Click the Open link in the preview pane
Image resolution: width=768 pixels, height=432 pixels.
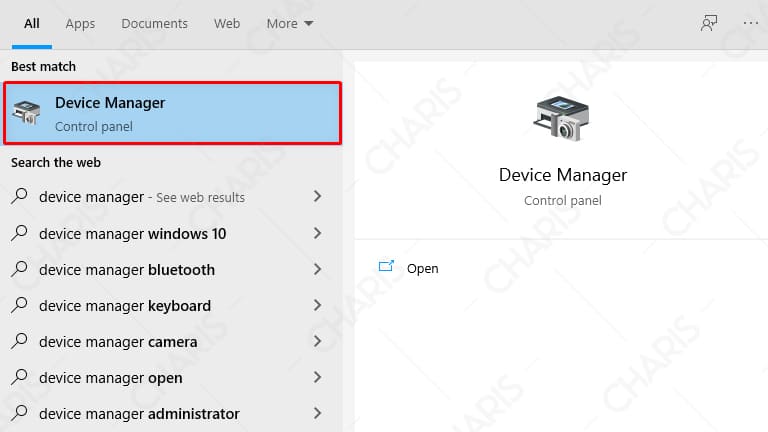click(x=423, y=268)
